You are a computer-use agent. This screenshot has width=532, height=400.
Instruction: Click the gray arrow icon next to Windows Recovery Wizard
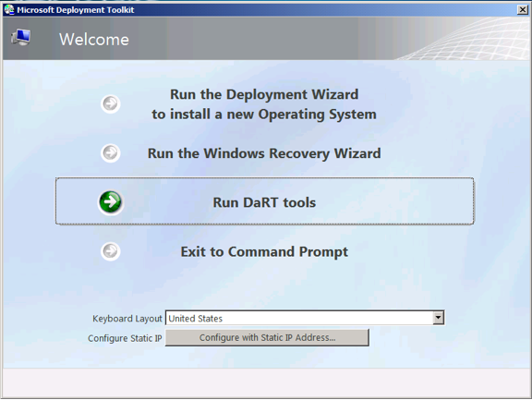pyautogui.click(x=111, y=153)
